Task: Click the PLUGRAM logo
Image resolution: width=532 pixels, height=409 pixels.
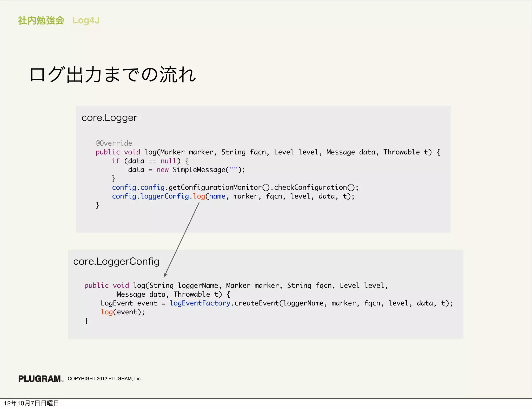Action: [41, 379]
